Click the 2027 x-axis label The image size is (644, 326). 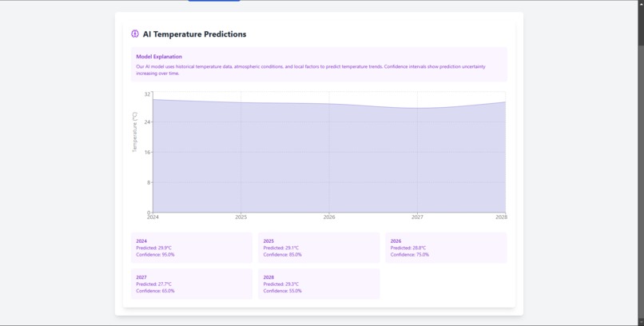click(417, 217)
